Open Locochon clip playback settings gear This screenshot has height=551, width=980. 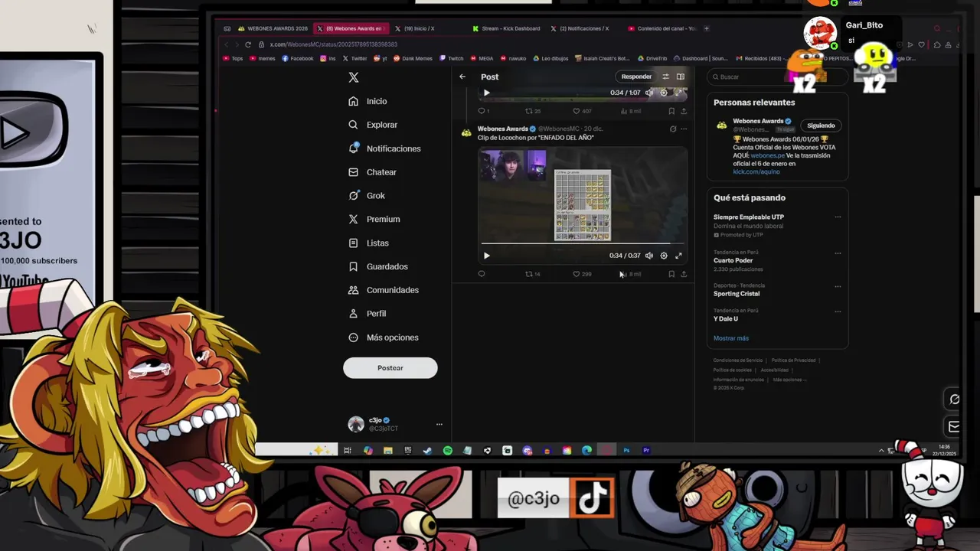[664, 256]
